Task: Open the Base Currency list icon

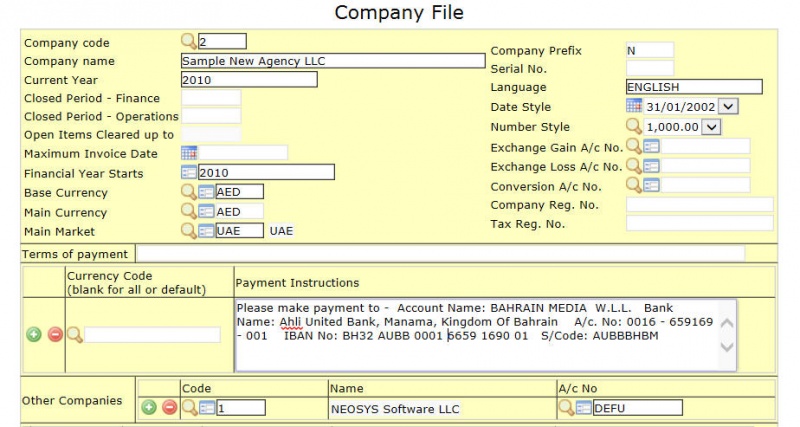Action: (x=206, y=192)
